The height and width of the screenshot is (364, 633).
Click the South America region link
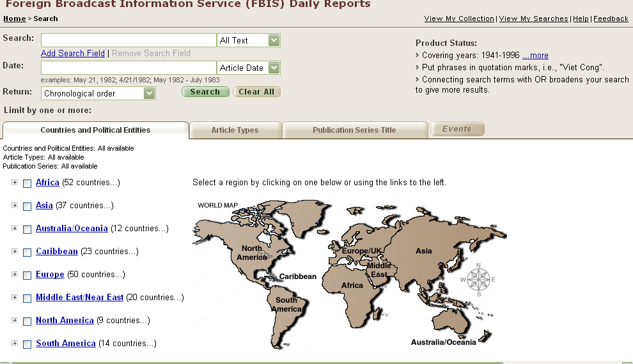point(66,343)
